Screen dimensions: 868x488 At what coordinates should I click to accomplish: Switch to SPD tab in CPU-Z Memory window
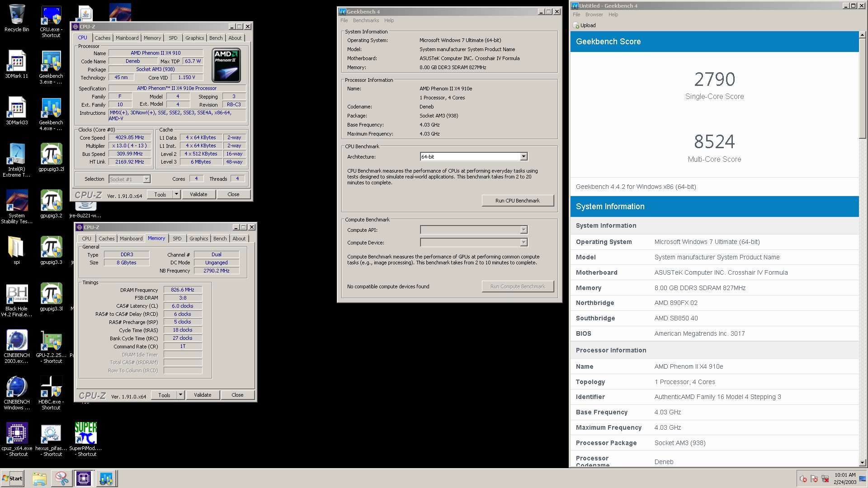click(x=177, y=239)
